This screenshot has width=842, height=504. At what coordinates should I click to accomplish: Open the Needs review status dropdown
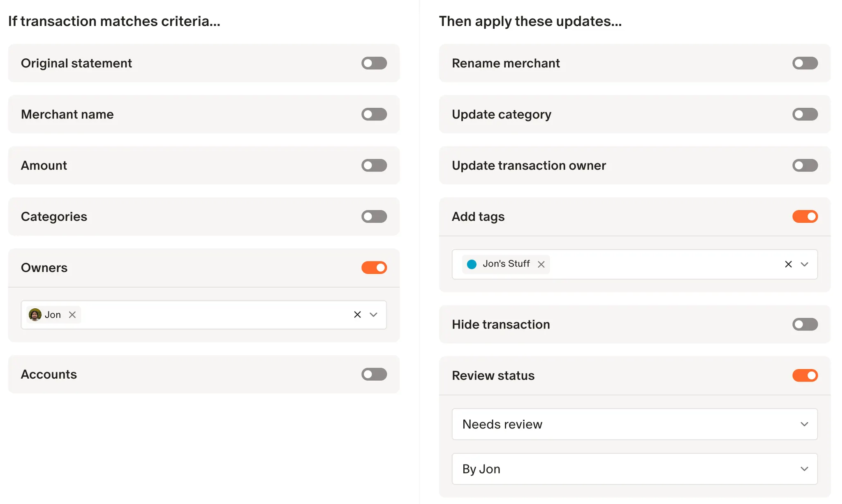coord(634,424)
